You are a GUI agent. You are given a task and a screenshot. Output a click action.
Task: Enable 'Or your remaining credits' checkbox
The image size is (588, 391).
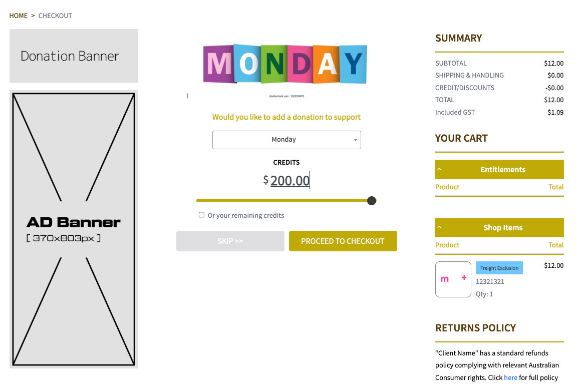(201, 215)
